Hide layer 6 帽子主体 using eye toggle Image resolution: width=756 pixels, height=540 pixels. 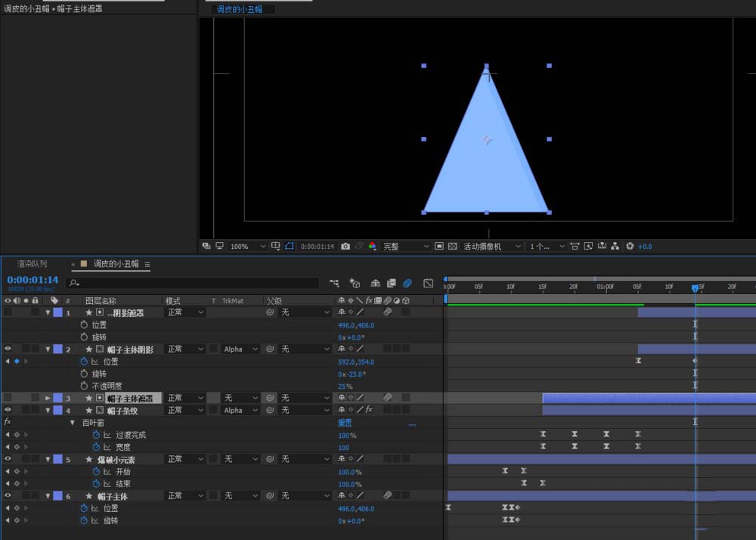(x=8, y=496)
